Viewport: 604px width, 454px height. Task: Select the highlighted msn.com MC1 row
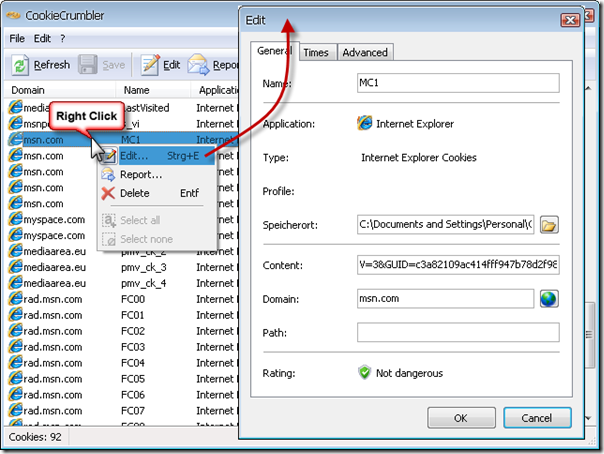click(122, 139)
